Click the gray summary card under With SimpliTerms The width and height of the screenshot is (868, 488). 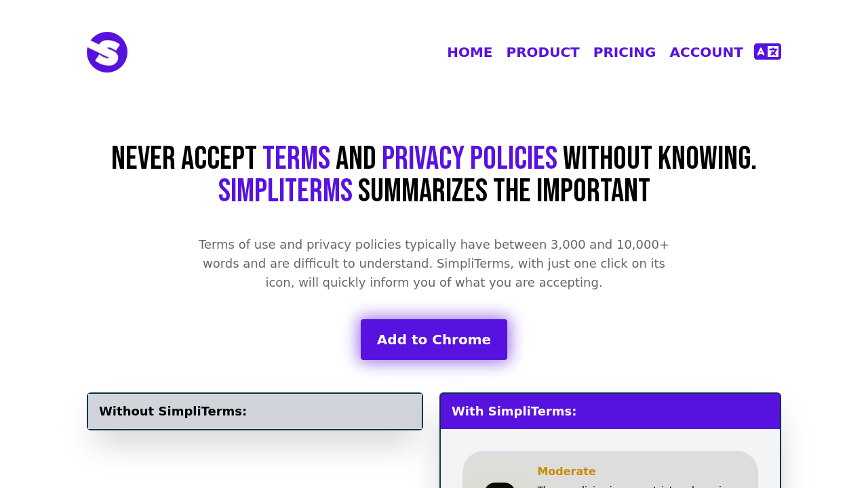point(610,468)
